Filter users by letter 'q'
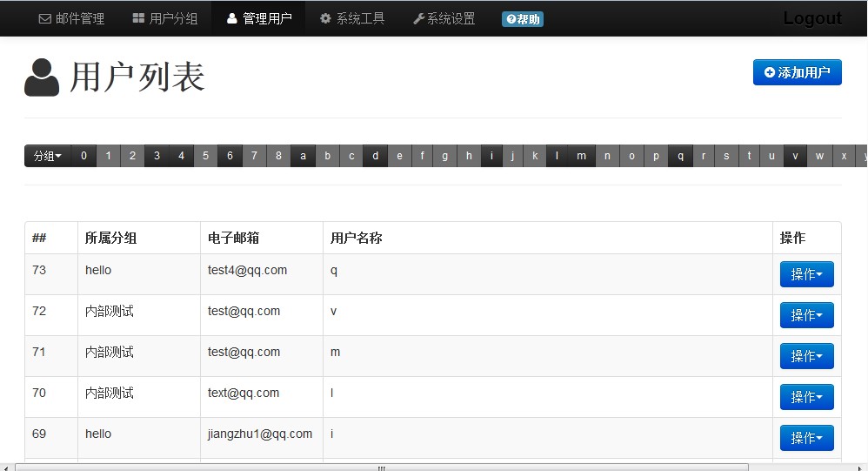 click(x=680, y=156)
